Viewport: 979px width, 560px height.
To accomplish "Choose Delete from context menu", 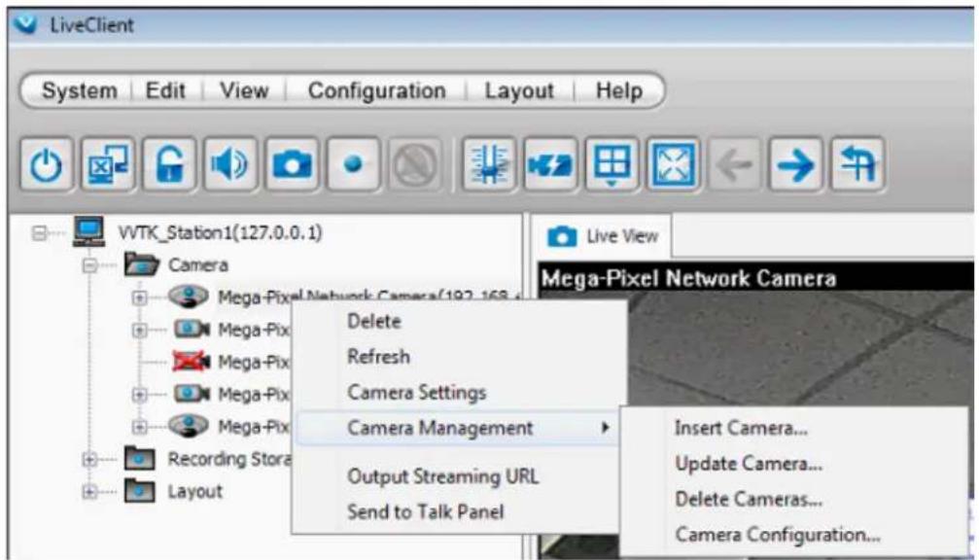I will pos(374,322).
